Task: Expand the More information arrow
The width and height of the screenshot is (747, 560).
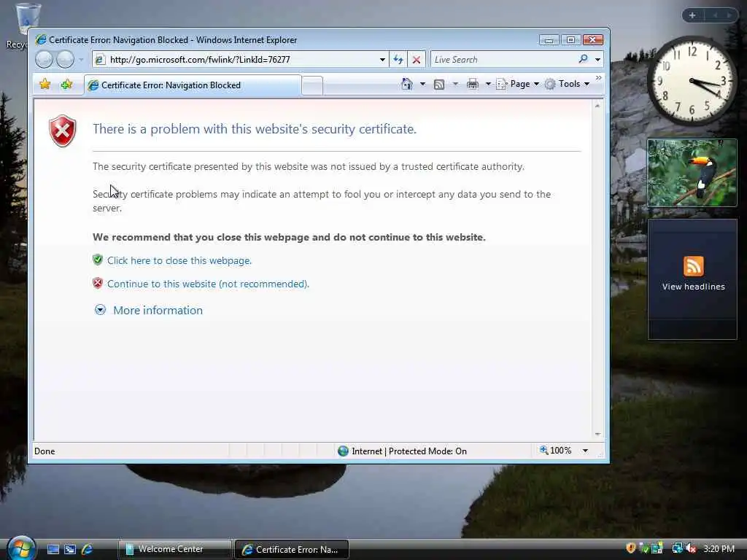Action: point(100,310)
